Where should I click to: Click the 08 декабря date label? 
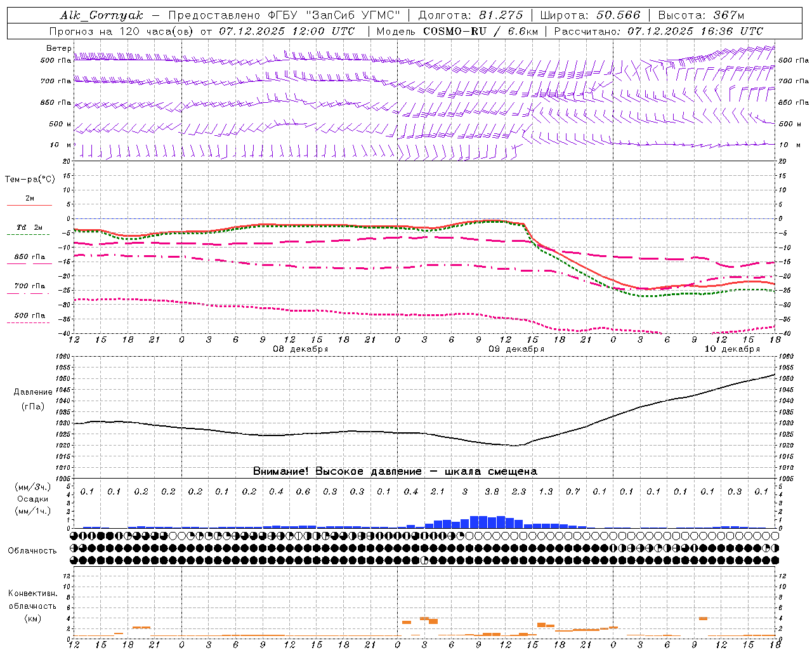pos(300,349)
